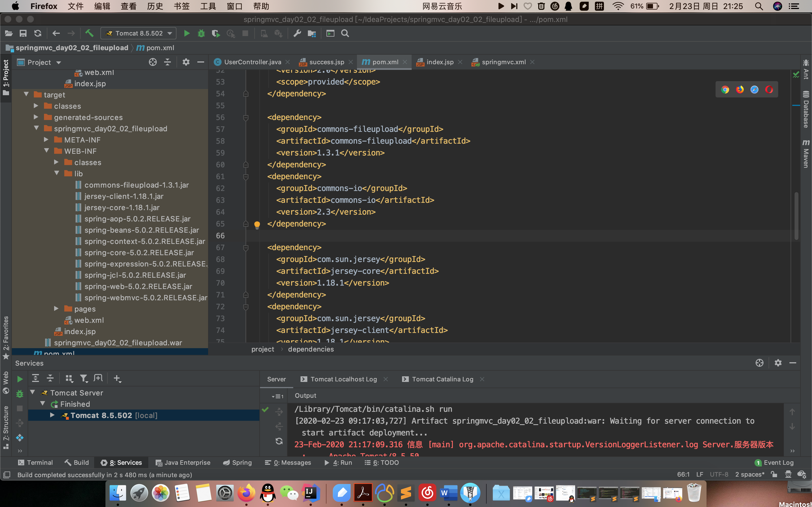
Task: Toggle the line folding arrow at line 61
Action: pos(246,177)
